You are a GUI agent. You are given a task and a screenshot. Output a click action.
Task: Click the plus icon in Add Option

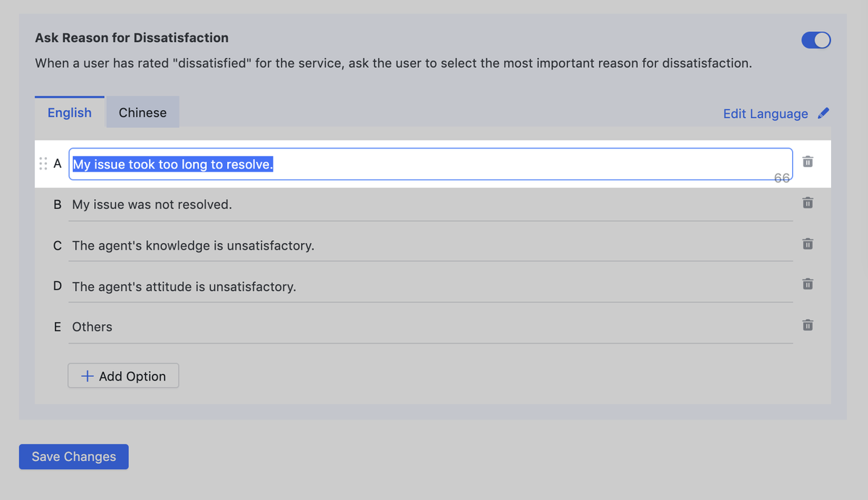87,376
